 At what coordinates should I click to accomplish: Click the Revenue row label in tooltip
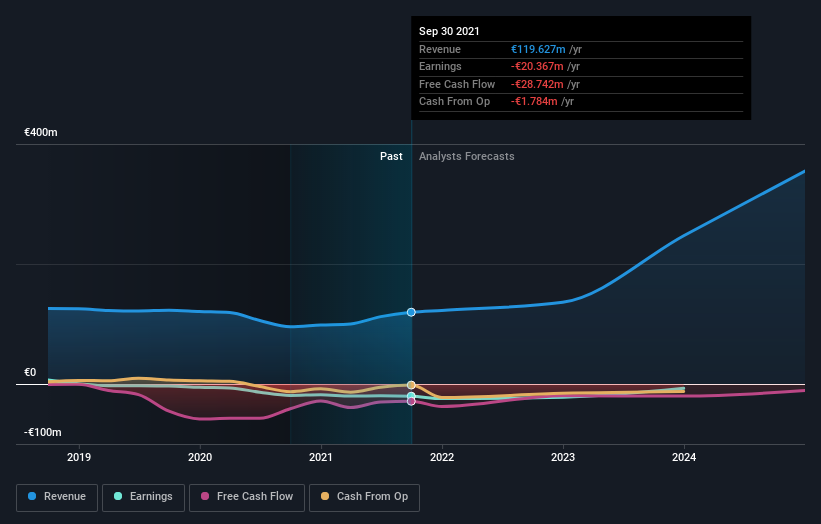[x=440, y=49]
